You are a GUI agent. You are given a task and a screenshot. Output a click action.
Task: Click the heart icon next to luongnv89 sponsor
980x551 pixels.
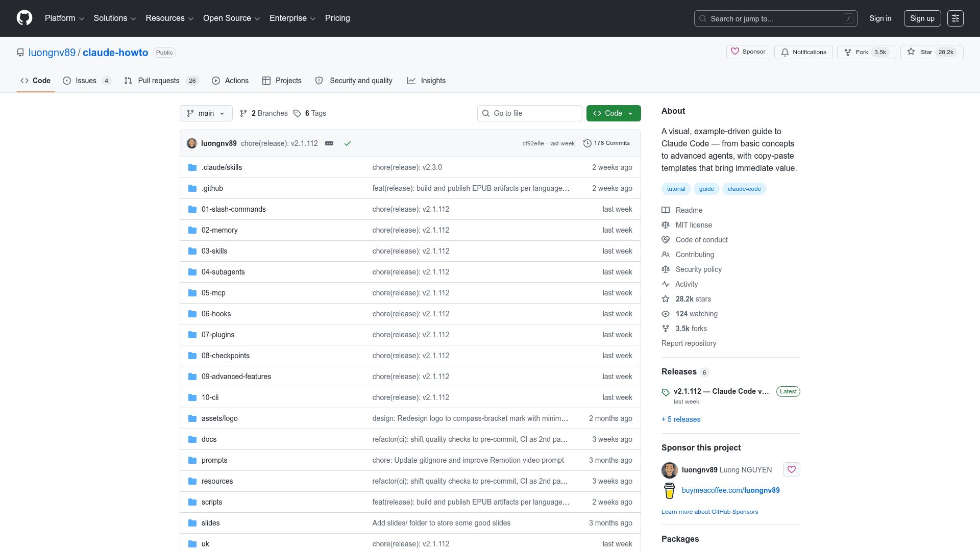791,469
